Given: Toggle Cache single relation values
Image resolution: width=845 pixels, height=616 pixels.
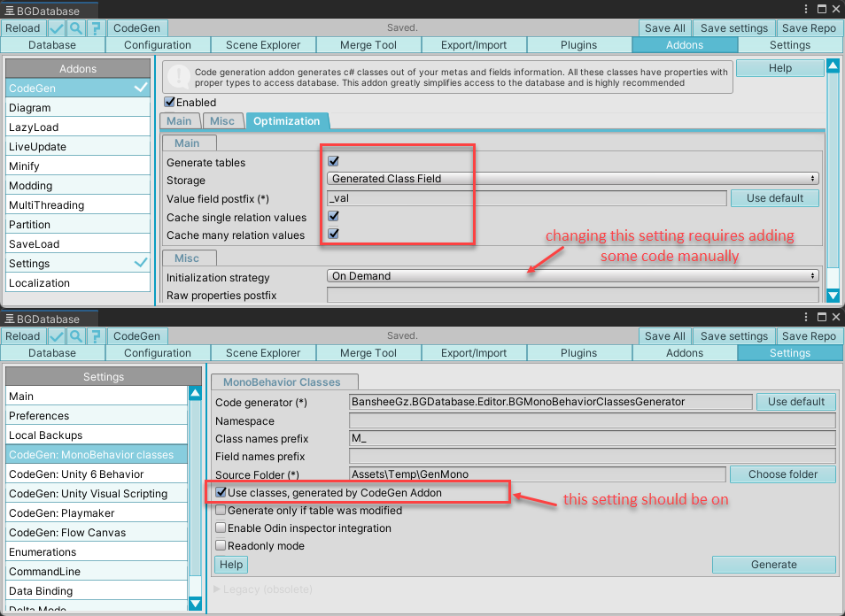Looking at the screenshot, I should coord(334,217).
